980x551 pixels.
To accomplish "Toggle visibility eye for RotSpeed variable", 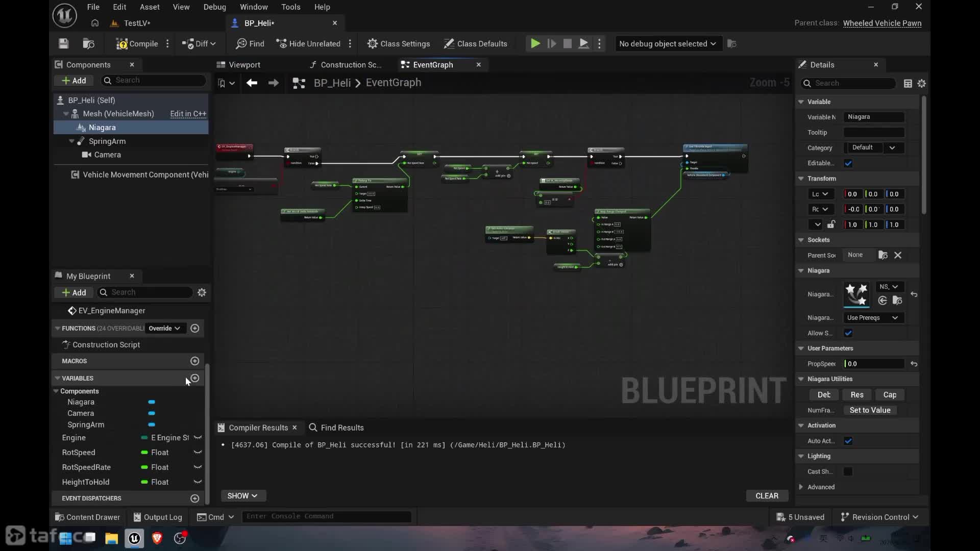I will click(198, 453).
